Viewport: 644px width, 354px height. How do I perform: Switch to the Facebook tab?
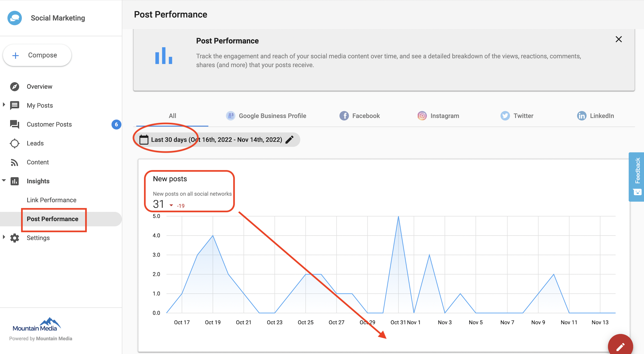(x=360, y=116)
